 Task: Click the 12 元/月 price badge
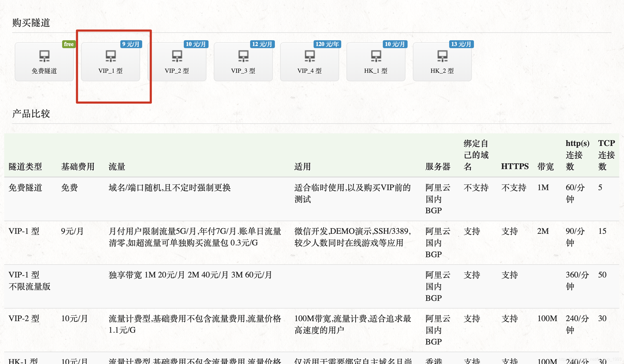262,44
